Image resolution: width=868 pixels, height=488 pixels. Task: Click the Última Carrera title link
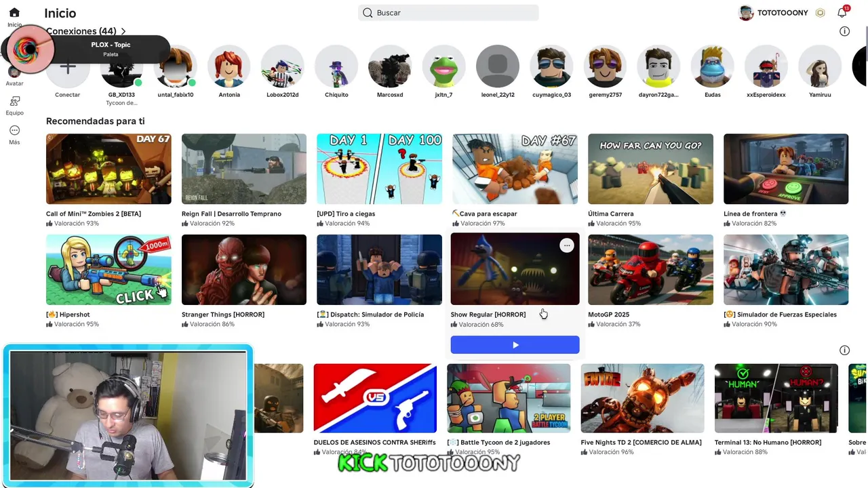click(x=610, y=213)
